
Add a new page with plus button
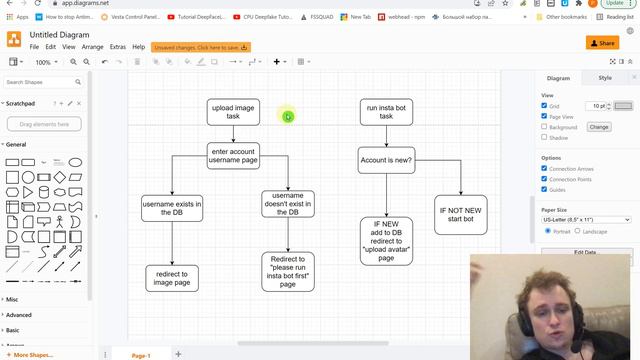178,354
